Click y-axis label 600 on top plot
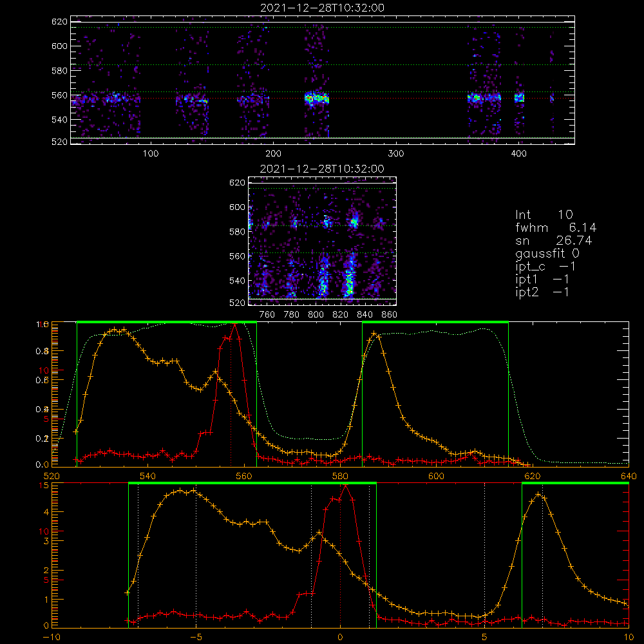Screen dimensions: 644x644 coord(59,46)
